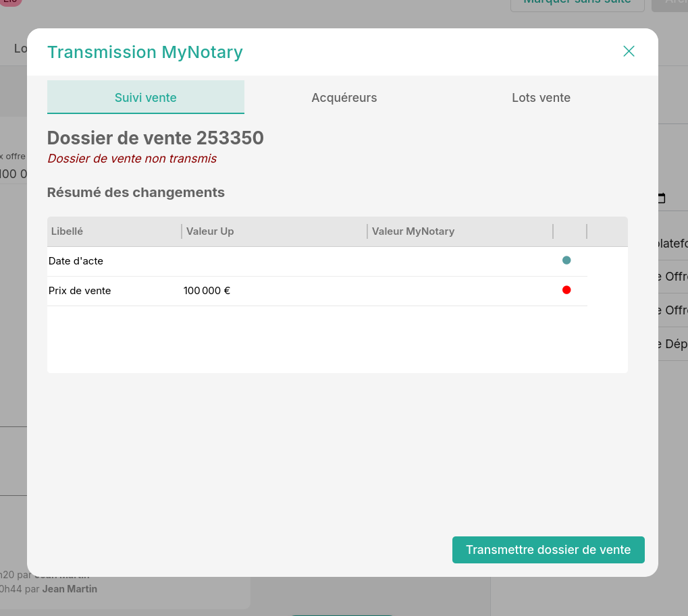This screenshot has width=688, height=616.
Task: Select the Date d'acte row label
Action: [x=76, y=261]
